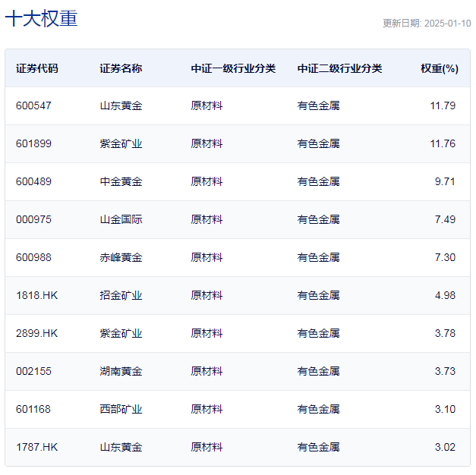Click the name 西部矿业

point(121,409)
